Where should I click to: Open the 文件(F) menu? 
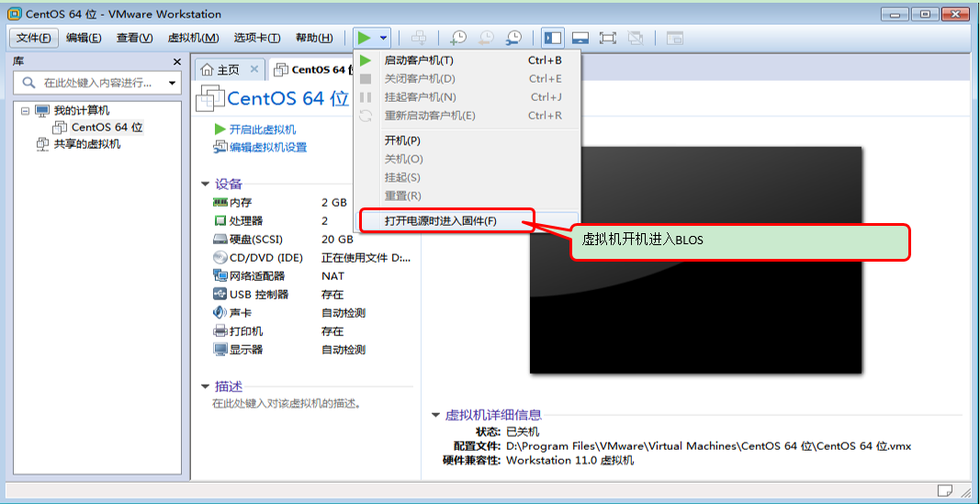(x=34, y=38)
